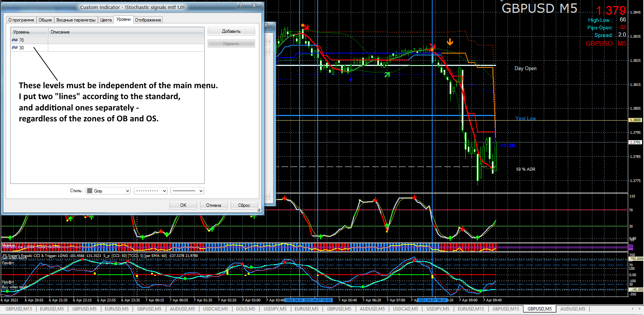Click the Gray color swatch

pyautogui.click(x=90, y=191)
